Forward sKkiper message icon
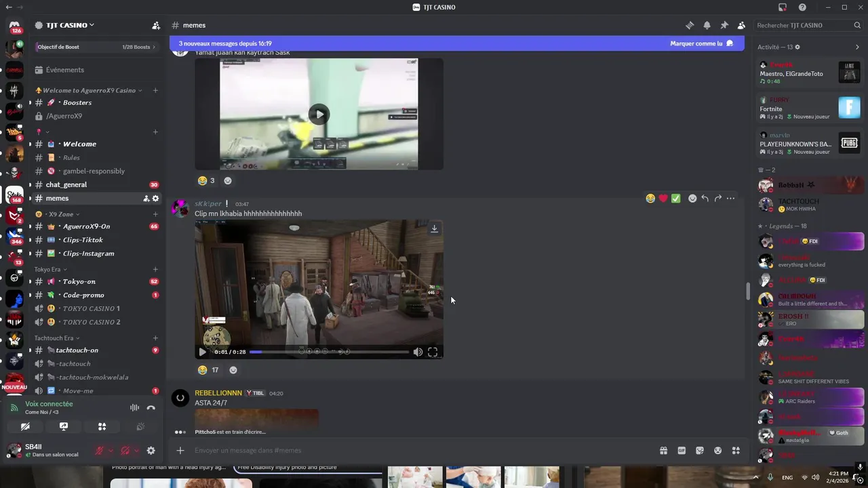 point(717,199)
